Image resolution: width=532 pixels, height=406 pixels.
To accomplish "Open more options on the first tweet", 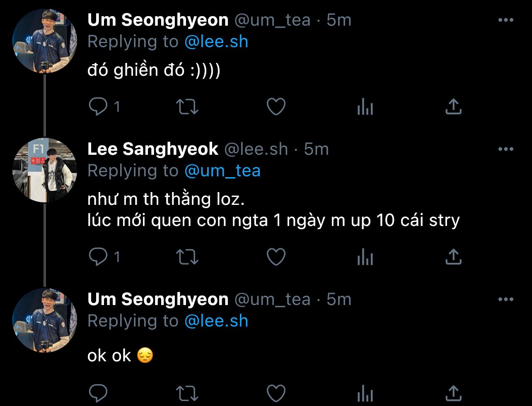I will [x=505, y=20].
